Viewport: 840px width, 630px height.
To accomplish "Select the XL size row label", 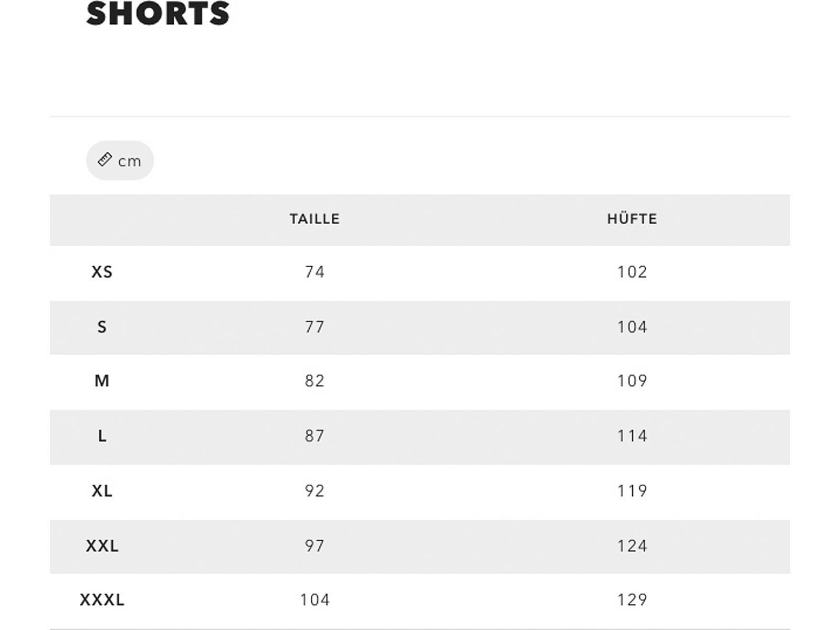I will [102, 491].
